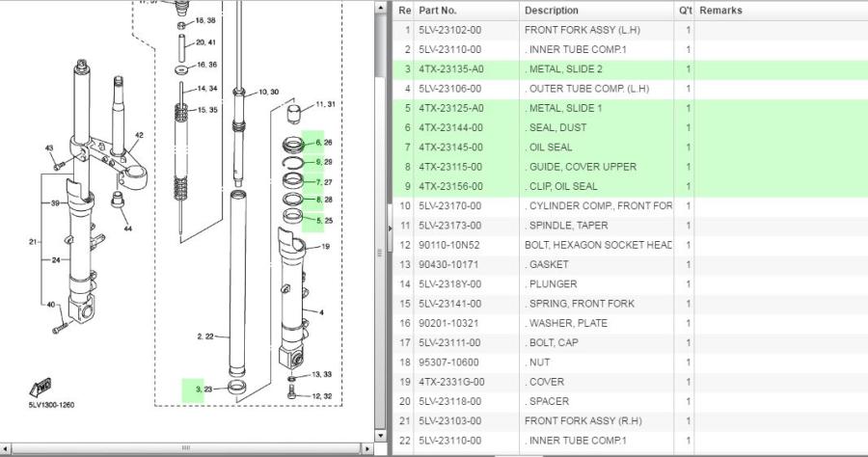Image resolution: width=868 pixels, height=457 pixels.
Task: Select diagram callout 5, 25
Action: point(324,221)
